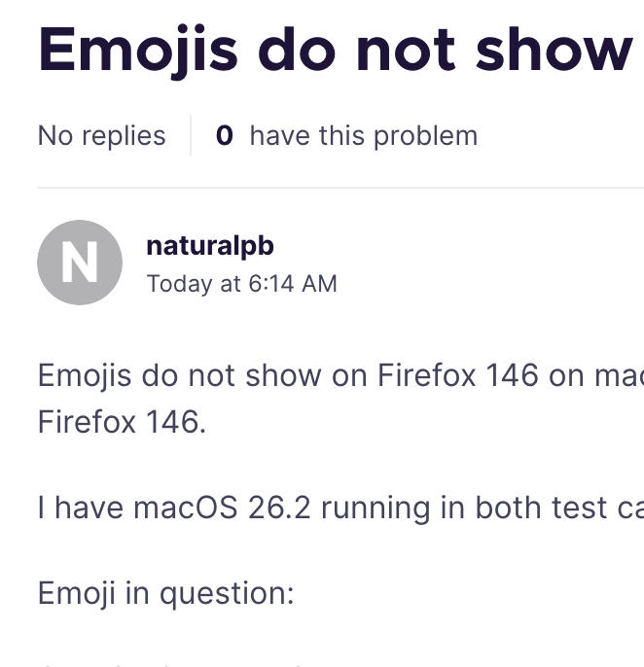This screenshot has height=667, width=644.
Task: Click the bold 0 problem count
Action: pos(224,135)
